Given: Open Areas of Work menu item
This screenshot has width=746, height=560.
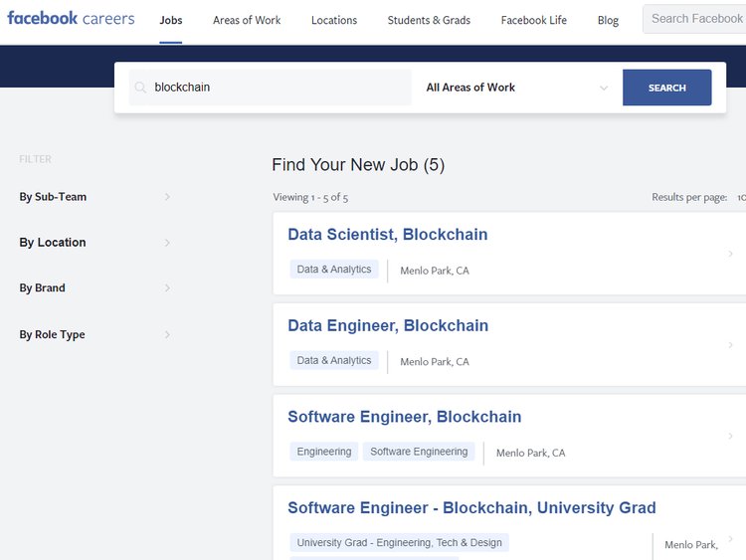Looking at the screenshot, I should click(247, 21).
